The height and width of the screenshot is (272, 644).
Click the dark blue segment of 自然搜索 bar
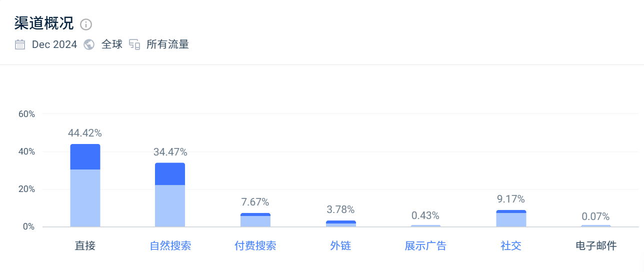point(170,174)
